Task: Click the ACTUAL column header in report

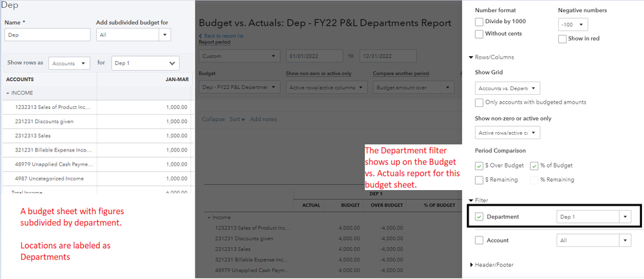Action: 311,205
